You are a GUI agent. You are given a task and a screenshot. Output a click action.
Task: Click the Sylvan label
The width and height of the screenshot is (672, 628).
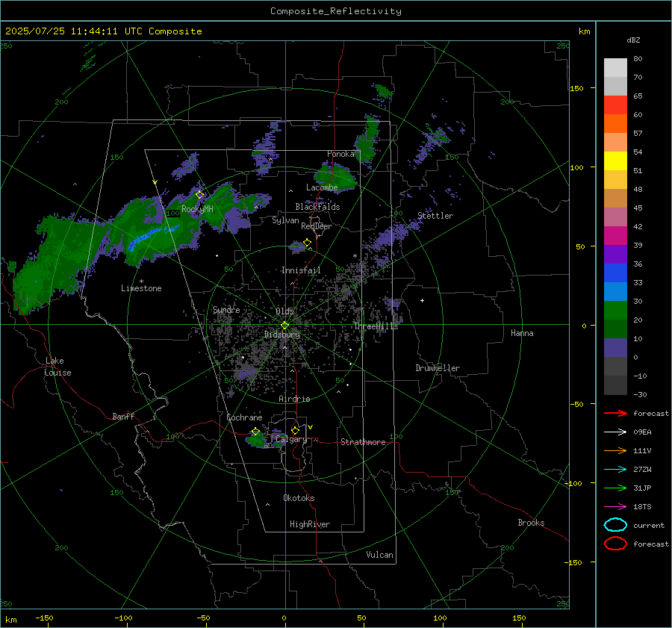click(x=285, y=220)
